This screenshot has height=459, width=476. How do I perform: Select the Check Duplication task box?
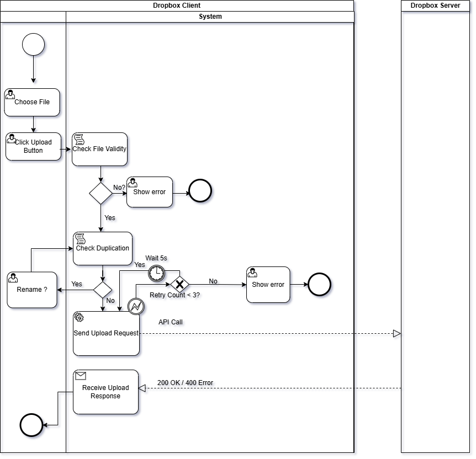pos(103,248)
